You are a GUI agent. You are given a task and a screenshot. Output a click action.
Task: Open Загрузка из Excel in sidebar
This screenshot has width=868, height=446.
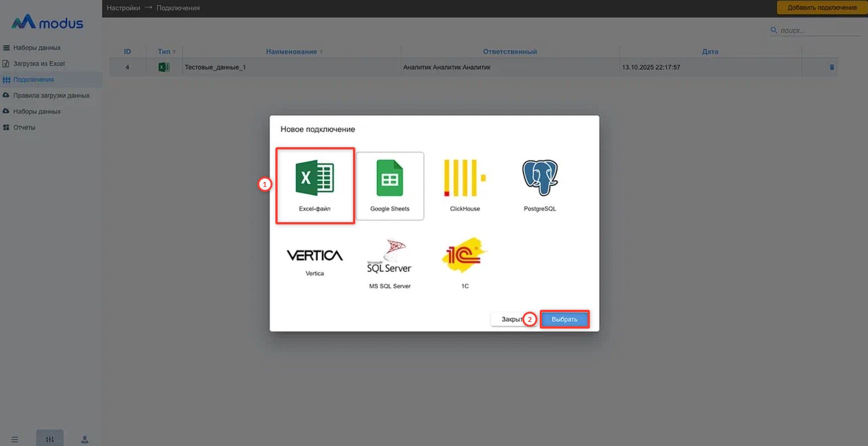pos(39,64)
